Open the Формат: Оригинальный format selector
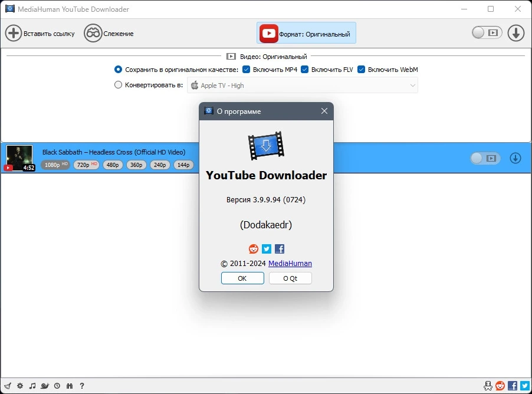The width and height of the screenshot is (532, 394). pyautogui.click(x=306, y=33)
